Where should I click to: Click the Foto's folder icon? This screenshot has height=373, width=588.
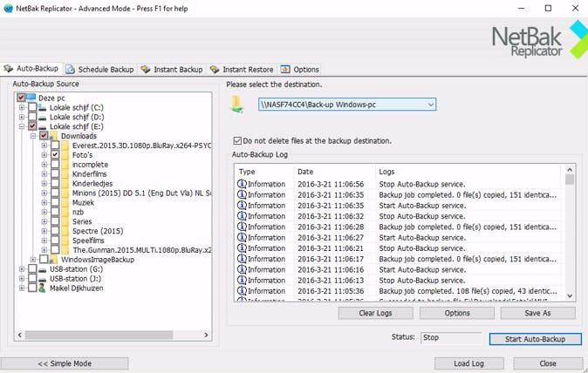[x=65, y=154]
